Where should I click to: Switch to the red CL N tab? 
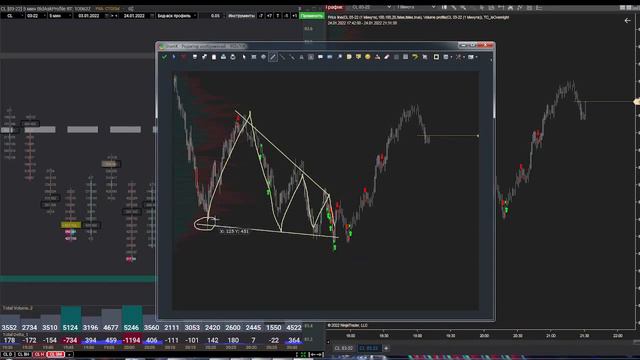pos(39,354)
